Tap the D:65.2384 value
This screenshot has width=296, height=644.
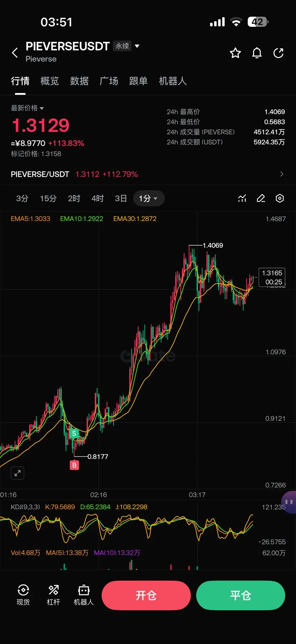tap(95, 507)
